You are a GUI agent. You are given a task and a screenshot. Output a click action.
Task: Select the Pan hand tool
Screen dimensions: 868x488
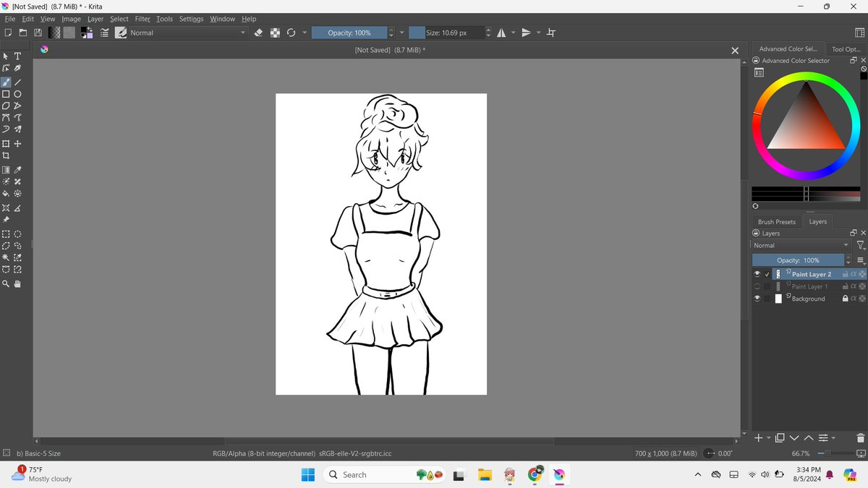(x=18, y=284)
